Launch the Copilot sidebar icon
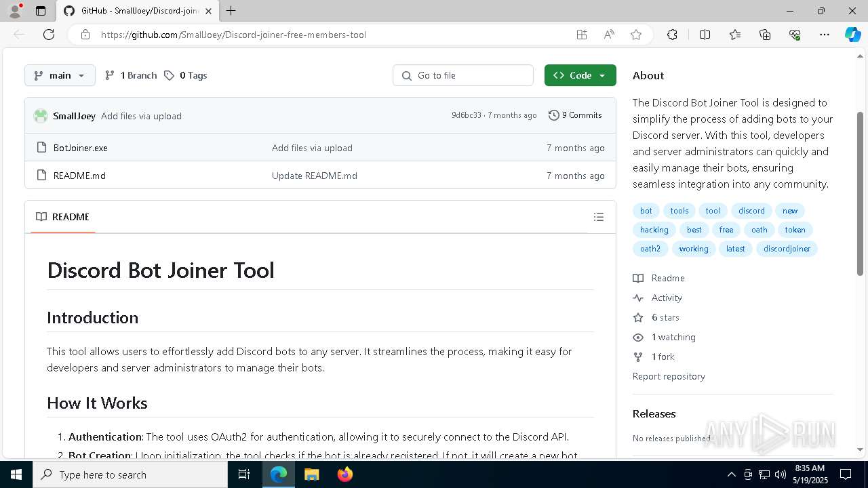Image resolution: width=868 pixels, height=488 pixels. click(852, 35)
